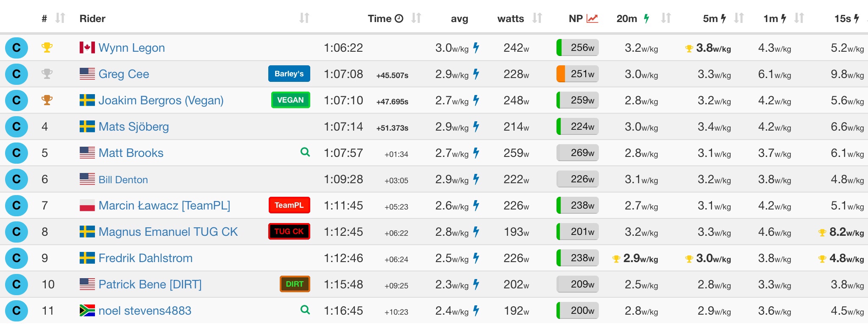Click the magnifier icon beside noel stevens4883

pyautogui.click(x=305, y=310)
